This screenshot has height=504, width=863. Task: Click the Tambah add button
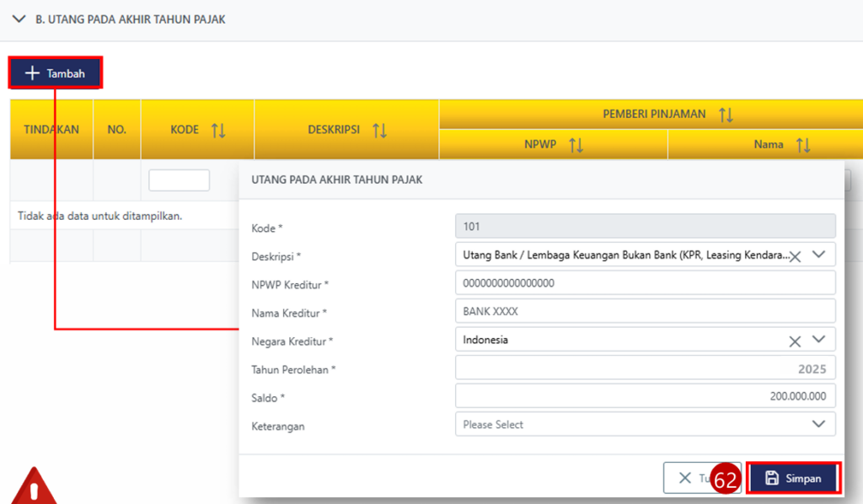point(56,73)
